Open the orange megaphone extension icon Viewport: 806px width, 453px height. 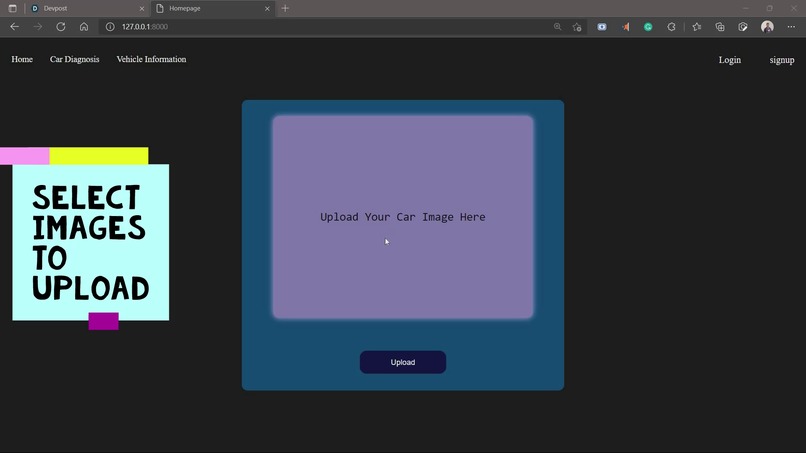point(625,27)
